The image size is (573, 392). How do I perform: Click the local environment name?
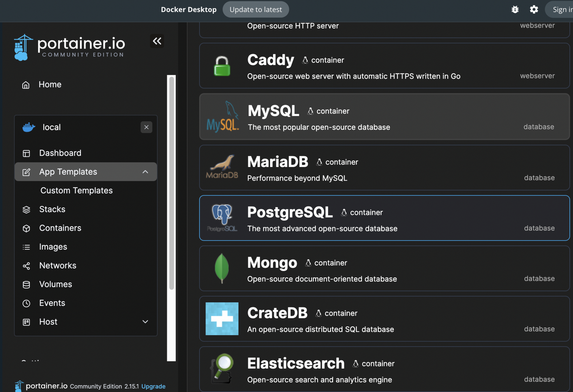[52, 127]
